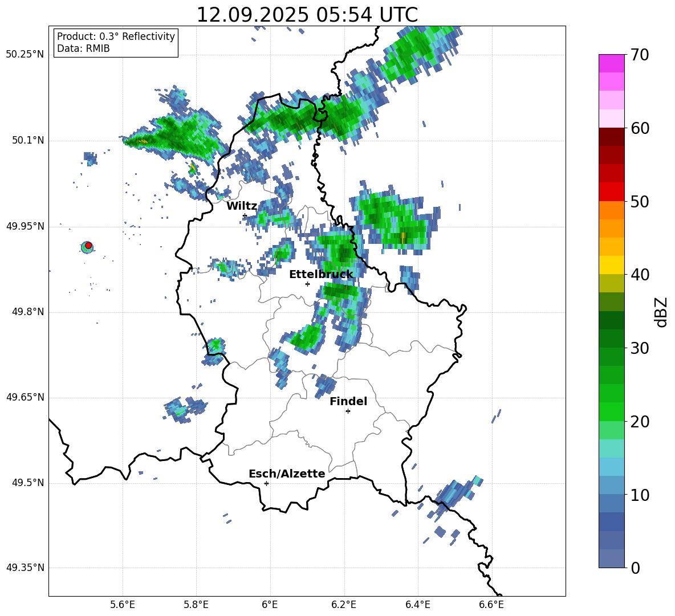Viewport: 675px width, 616px height.
Task: Click the 50.1°N latitude label
Action: click(28, 140)
